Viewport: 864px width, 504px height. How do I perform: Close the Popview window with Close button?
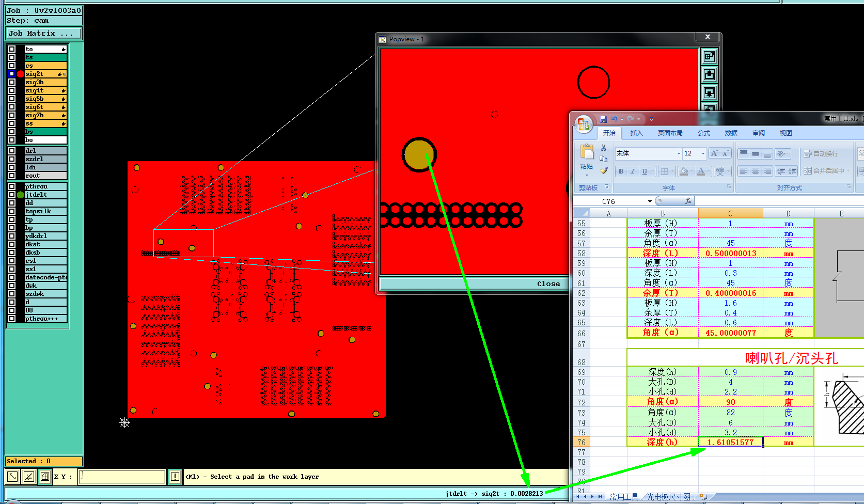(x=548, y=283)
